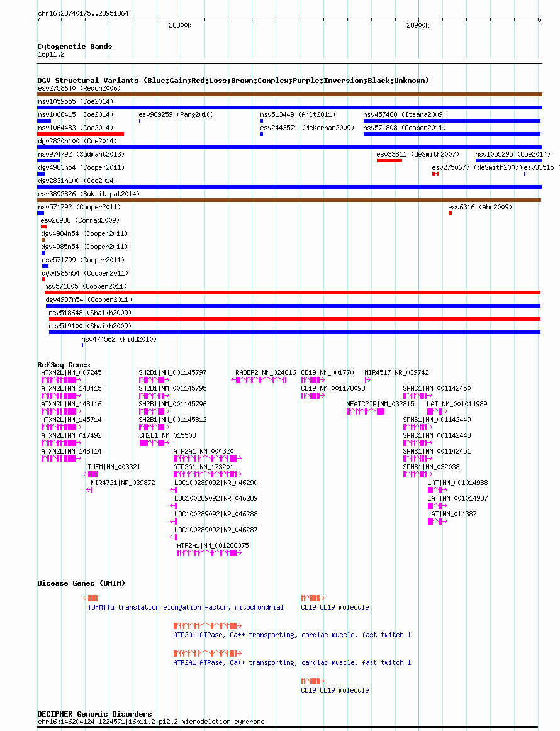
Task: Select nsv518648 (Shaikh2009) label
Action: click(x=90, y=313)
